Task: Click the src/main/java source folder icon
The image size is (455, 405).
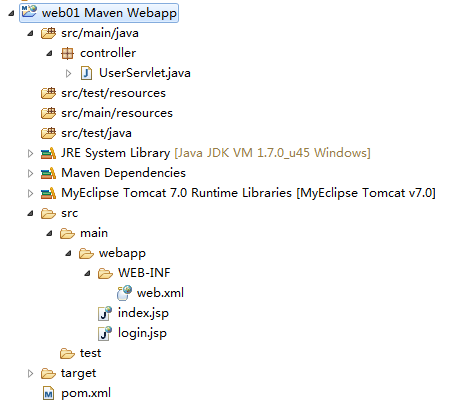Action: point(48,33)
